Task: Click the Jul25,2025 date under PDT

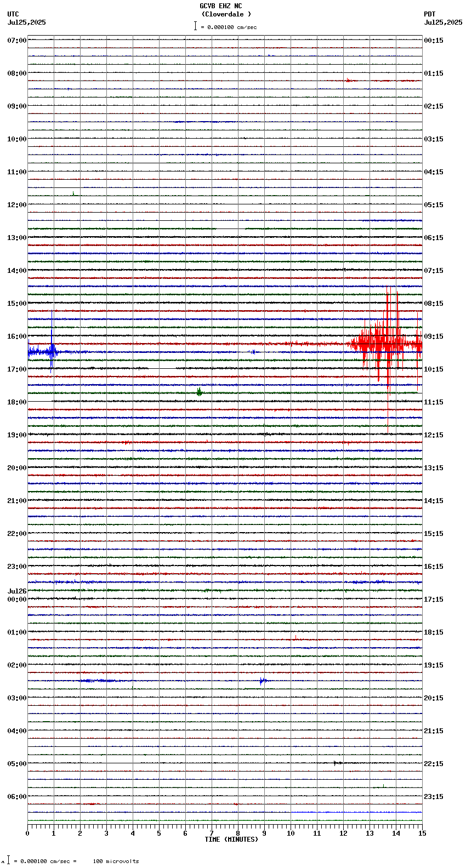Action: click(443, 22)
